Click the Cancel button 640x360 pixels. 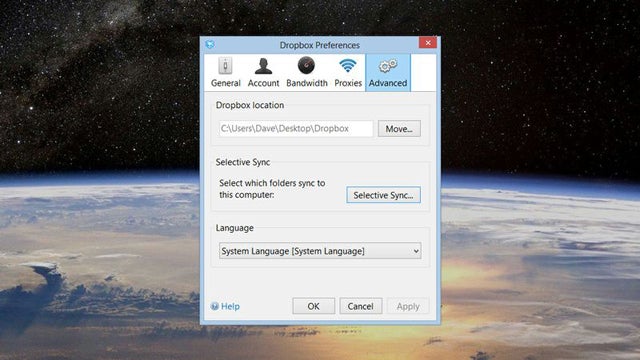[360, 306]
